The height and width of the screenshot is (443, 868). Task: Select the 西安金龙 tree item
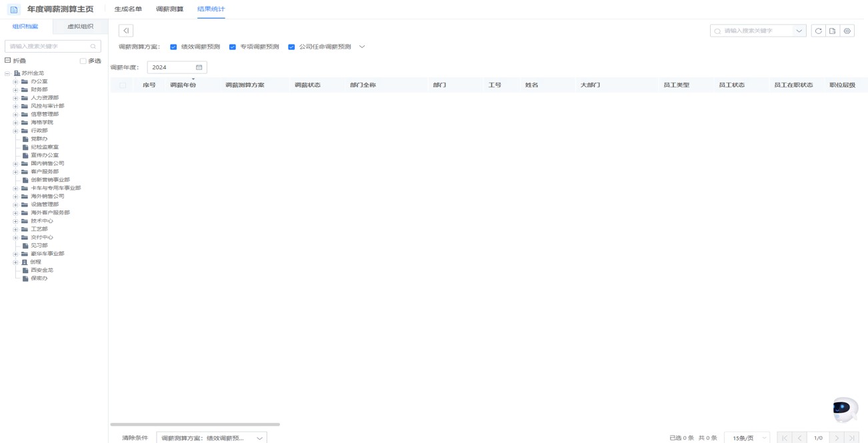pos(41,270)
